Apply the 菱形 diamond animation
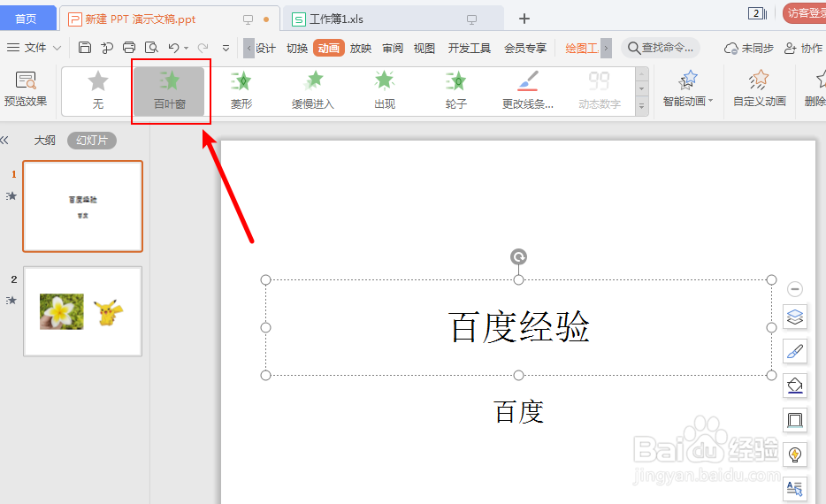Viewport: 826px width, 504px height. [x=241, y=91]
